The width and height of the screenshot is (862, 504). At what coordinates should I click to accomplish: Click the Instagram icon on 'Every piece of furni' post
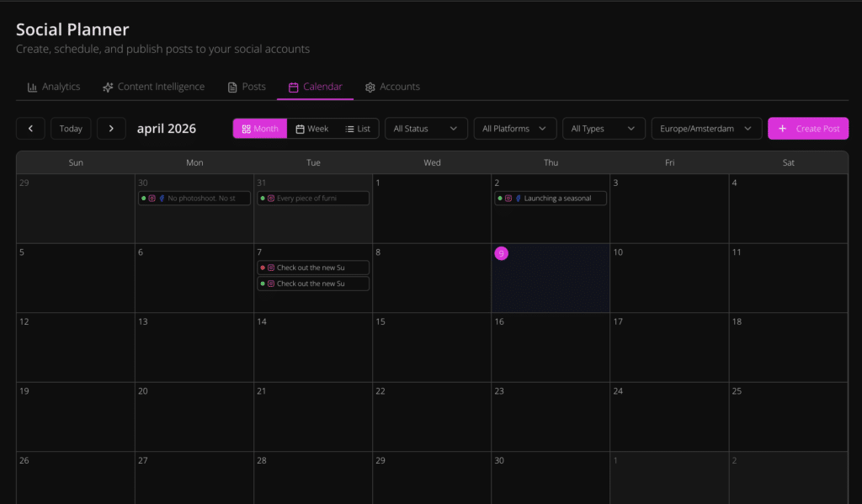pos(271,199)
